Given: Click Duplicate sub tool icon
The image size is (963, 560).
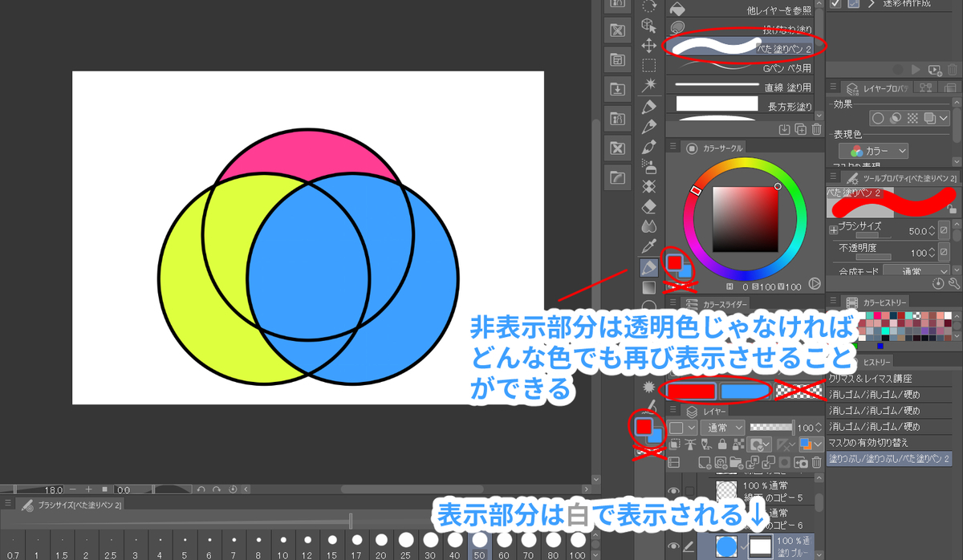Looking at the screenshot, I should click(801, 129).
